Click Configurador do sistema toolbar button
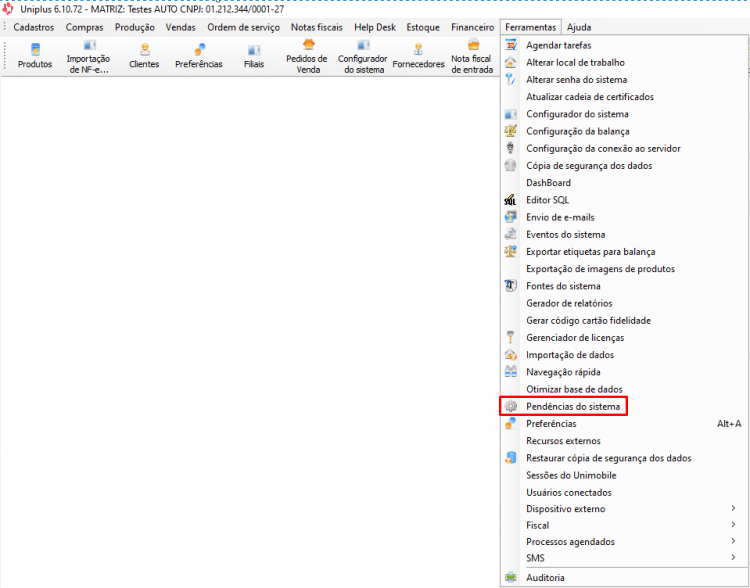 pos(363,57)
